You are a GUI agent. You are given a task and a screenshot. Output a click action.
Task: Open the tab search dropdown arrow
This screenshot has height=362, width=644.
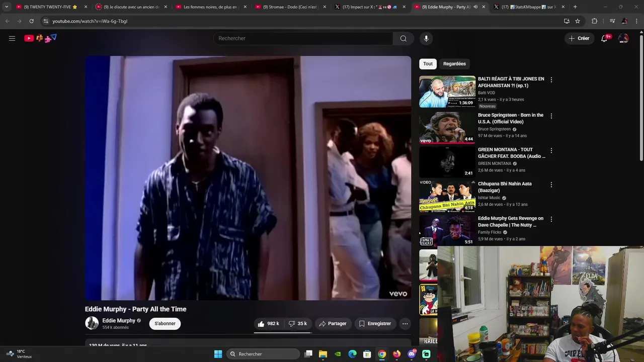[7, 7]
